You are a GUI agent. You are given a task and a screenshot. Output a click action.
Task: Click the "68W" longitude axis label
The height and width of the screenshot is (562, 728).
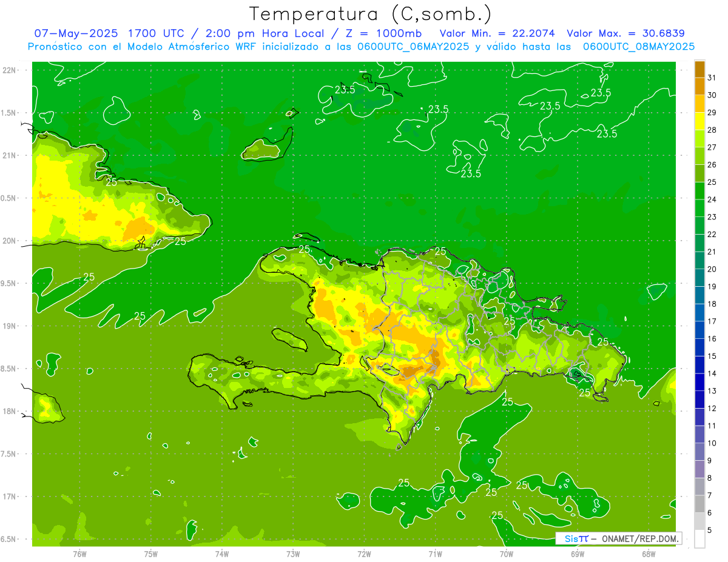[x=649, y=554]
